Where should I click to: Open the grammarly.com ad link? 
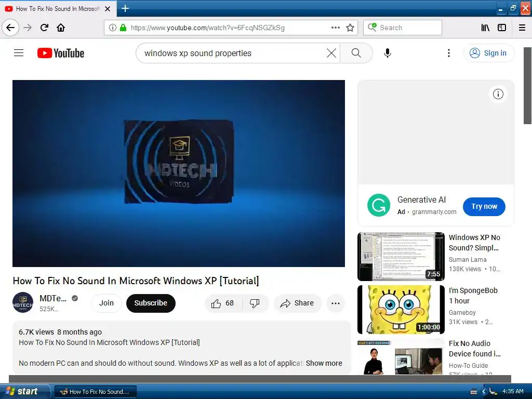(434, 212)
